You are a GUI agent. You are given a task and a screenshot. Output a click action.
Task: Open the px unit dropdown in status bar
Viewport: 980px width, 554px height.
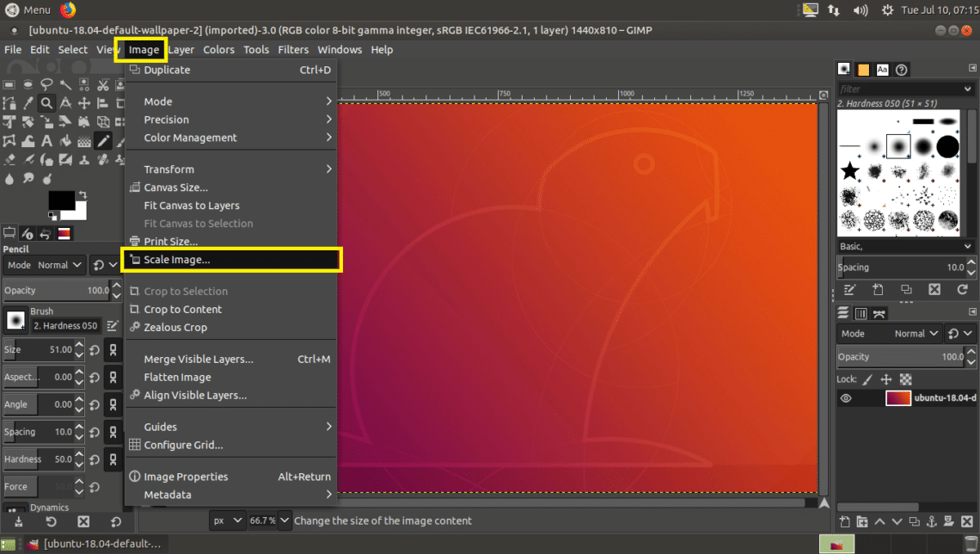(227, 520)
